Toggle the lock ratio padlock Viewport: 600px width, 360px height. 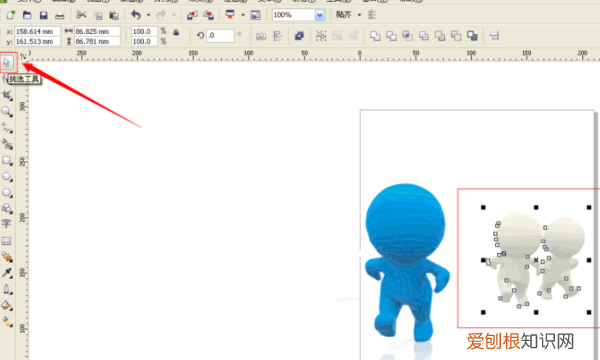pos(176,33)
